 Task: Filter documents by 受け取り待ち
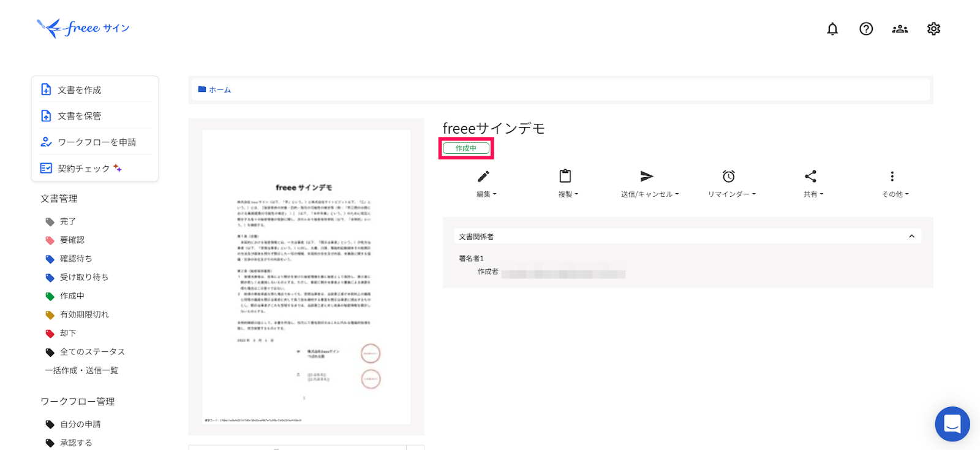(84, 277)
